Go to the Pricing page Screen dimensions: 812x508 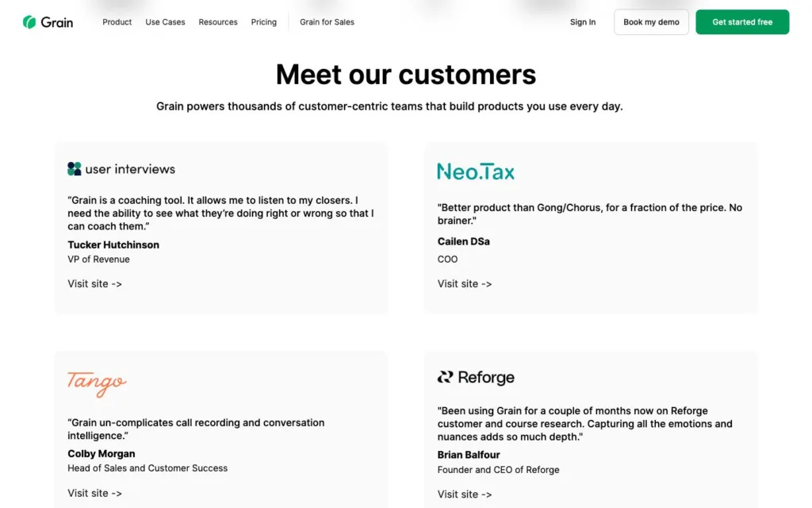coord(263,22)
